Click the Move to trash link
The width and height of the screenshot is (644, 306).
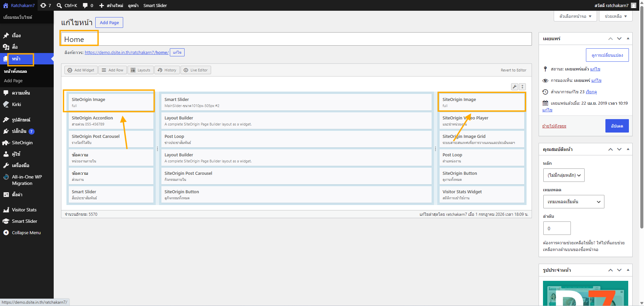[x=554, y=126]
